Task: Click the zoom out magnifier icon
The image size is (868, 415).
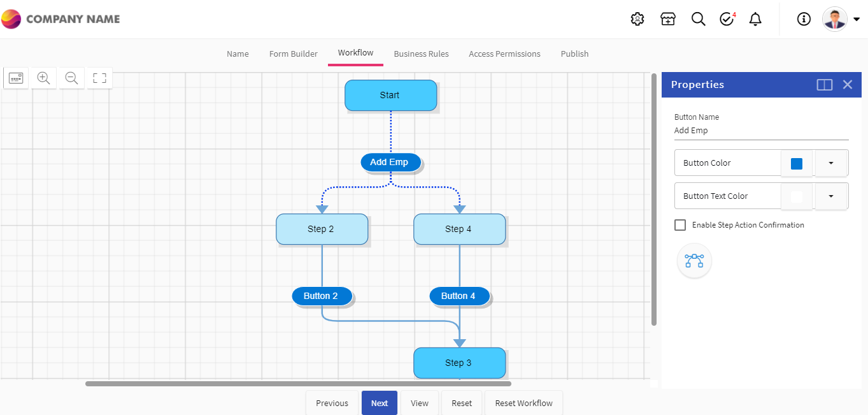Action: click(x=71, y=78)
